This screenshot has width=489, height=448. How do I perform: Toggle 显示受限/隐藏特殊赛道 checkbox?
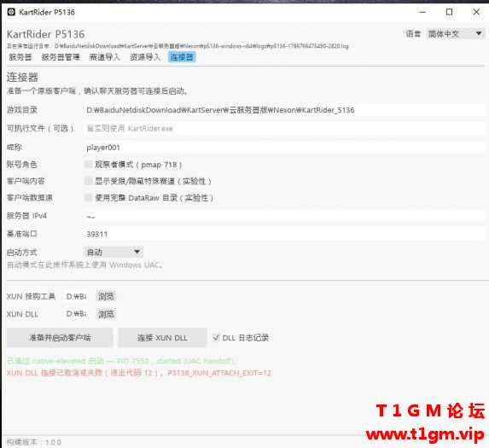89,181
